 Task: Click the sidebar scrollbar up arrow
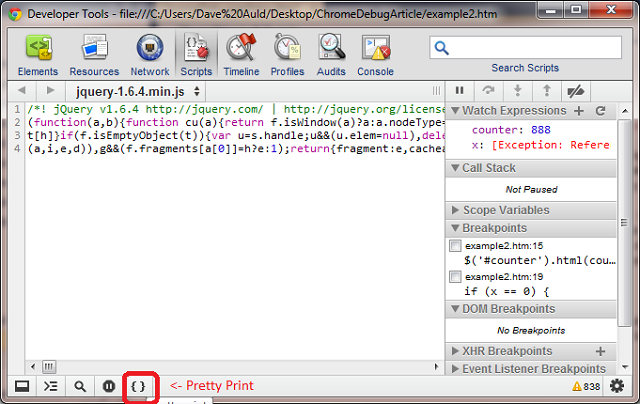pyautogui.click(x=625, y=111)
